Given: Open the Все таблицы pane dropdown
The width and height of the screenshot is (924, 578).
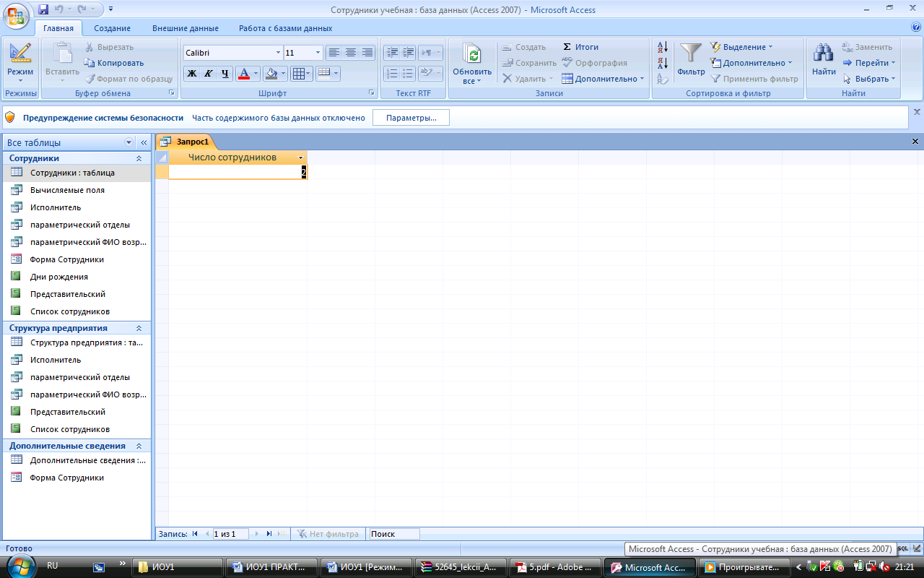Looking at the screenshot, I should (129, 143).
